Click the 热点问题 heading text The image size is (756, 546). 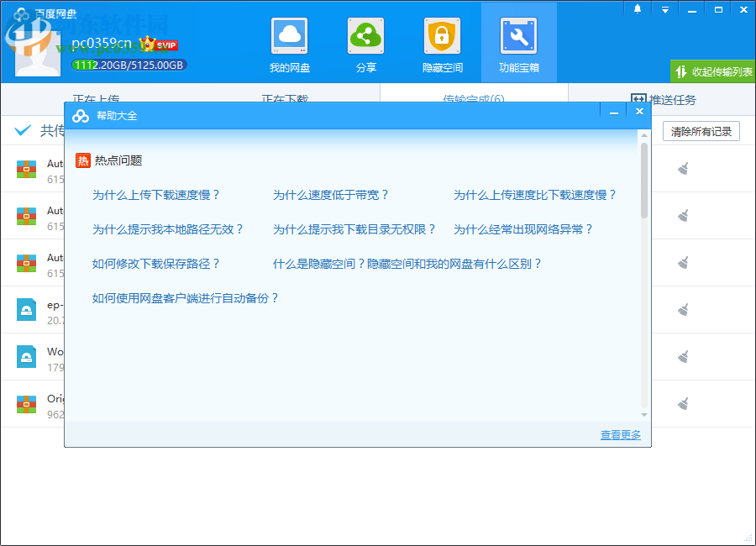pyautogui.click(x=118, y=160)
